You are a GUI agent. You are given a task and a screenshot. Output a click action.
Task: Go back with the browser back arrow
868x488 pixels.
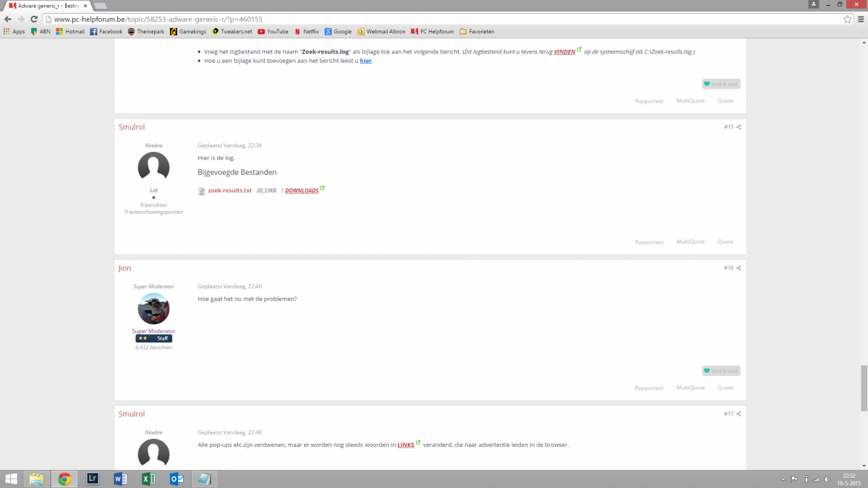pyautogui.click(x=8, y=19)
